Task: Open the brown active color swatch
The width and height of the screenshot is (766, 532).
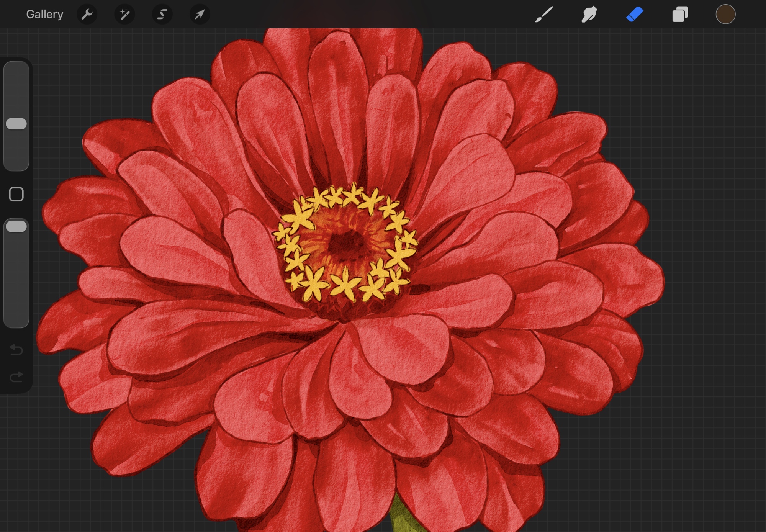Action: click(x=725, y=15)
